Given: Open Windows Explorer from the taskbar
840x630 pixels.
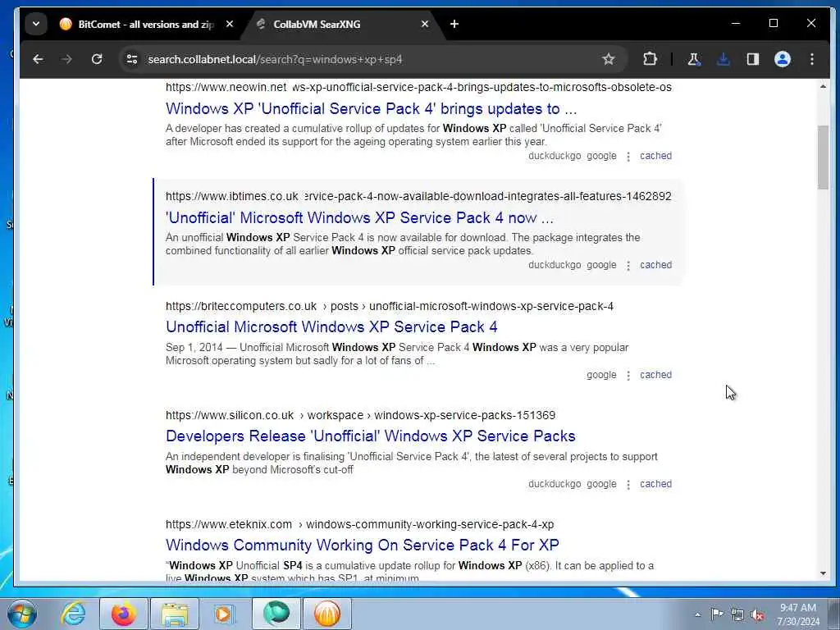Looking at the screenshot, I should (175, 614).
